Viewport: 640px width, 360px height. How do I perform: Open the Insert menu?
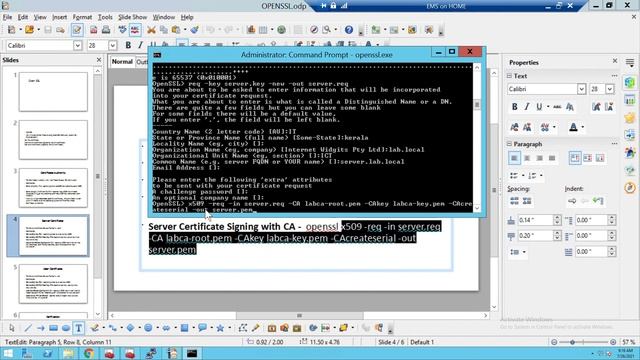click(x=60, y=17)
